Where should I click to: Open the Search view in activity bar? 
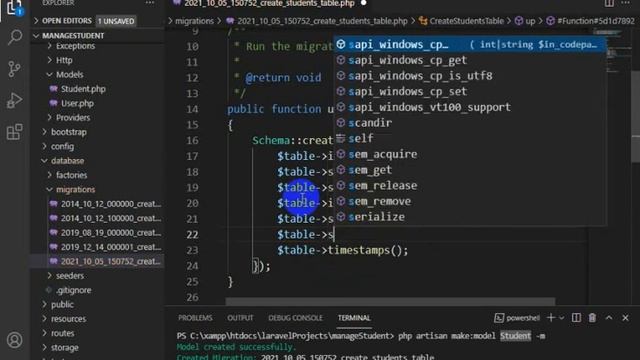click(x=15, y=37)
